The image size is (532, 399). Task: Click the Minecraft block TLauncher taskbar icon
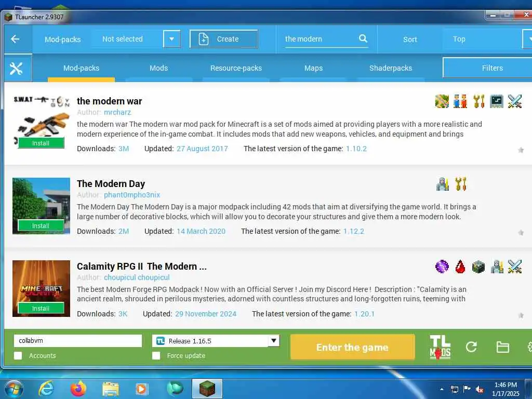(207, 389)
